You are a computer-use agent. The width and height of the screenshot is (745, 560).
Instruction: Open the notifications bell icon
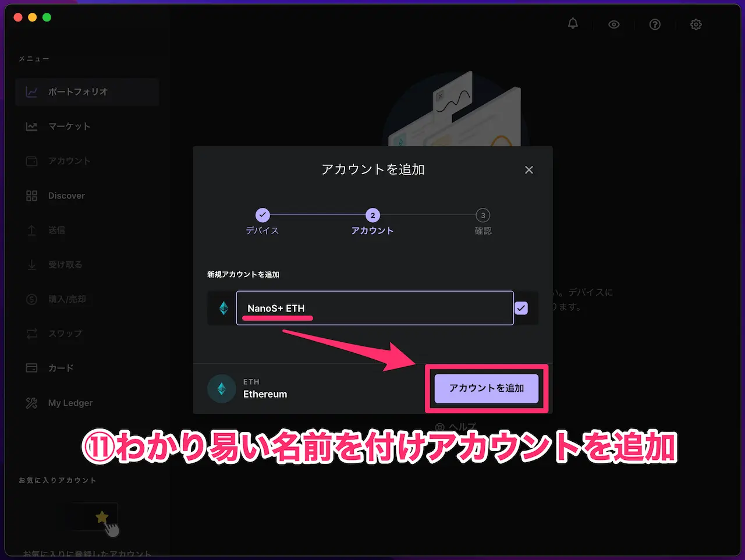[573, 24]
